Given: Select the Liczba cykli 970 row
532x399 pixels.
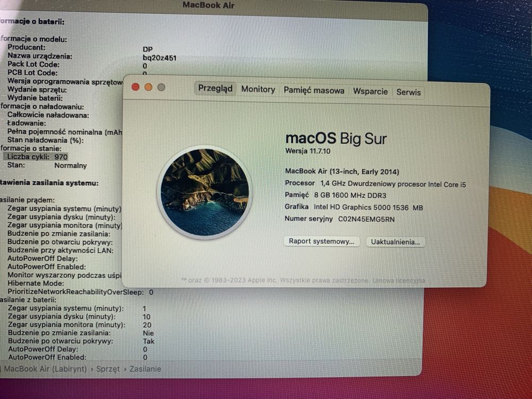Looking at the screenshot, I should click(x=36, y=157).
